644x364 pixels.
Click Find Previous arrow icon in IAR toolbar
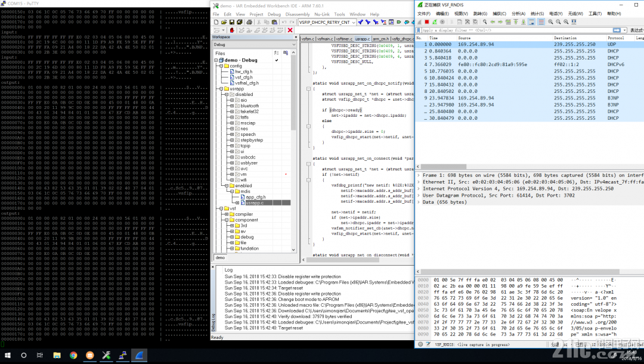361,22
